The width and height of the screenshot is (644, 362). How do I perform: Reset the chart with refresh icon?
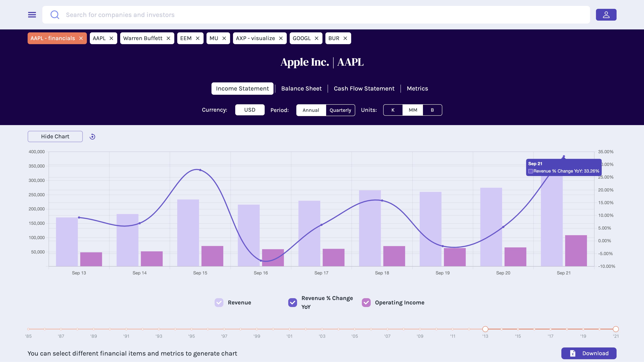92,137
